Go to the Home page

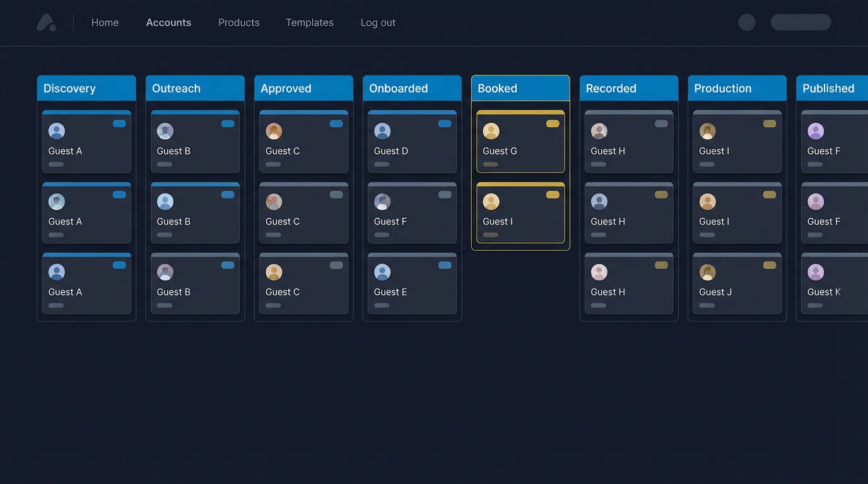point(105,23)
